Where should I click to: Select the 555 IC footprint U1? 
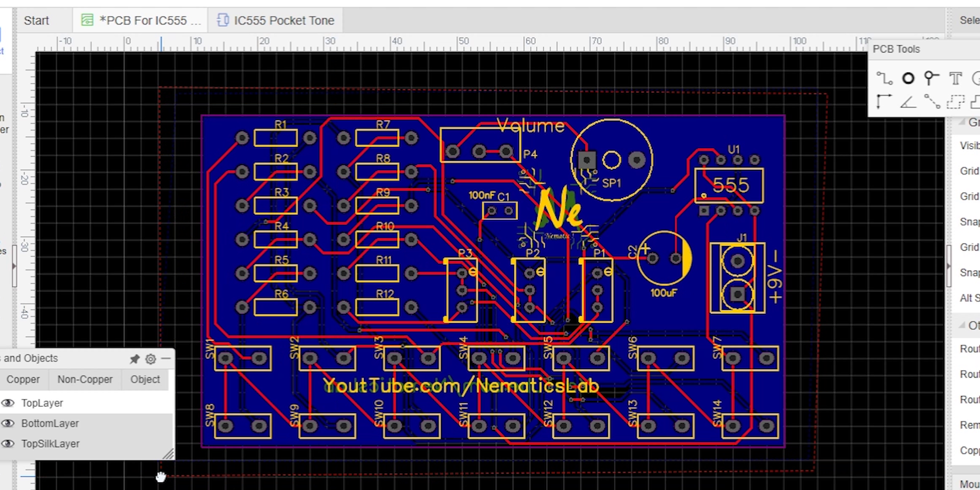coord(729,185)
